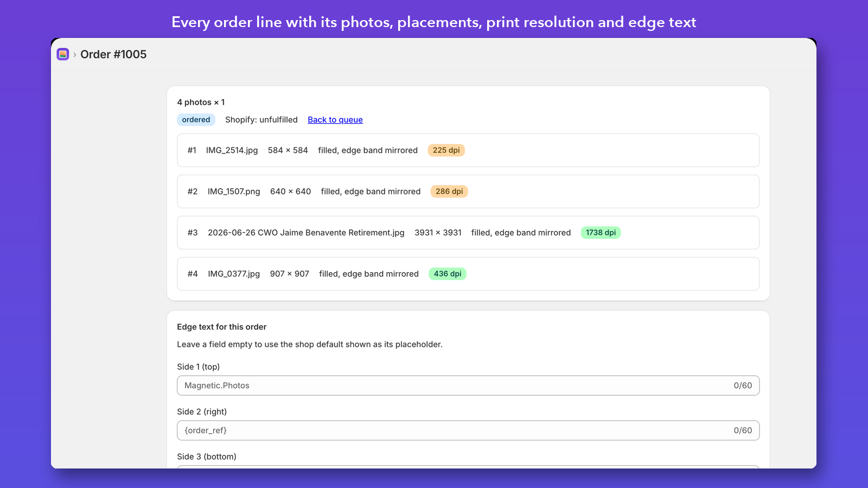Click the Edge text for this order heading
This screenshot has width=868, height=488.
(x=222, y=327)
